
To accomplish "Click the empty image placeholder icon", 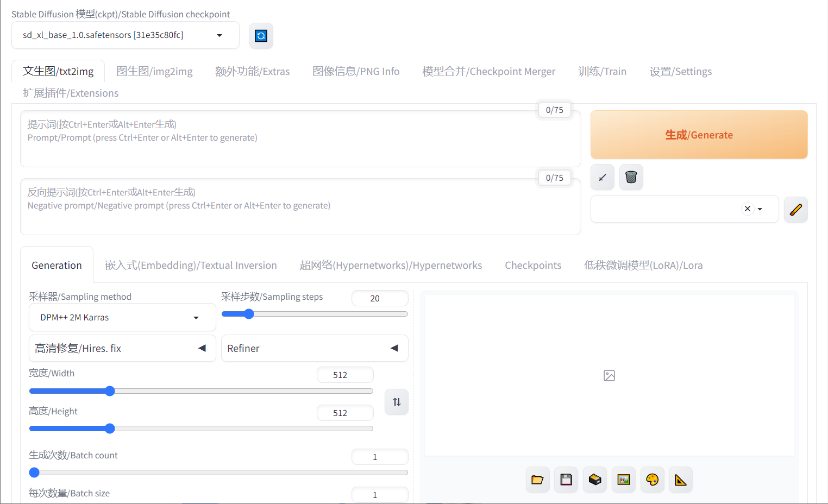I will (x=609, y=376).
